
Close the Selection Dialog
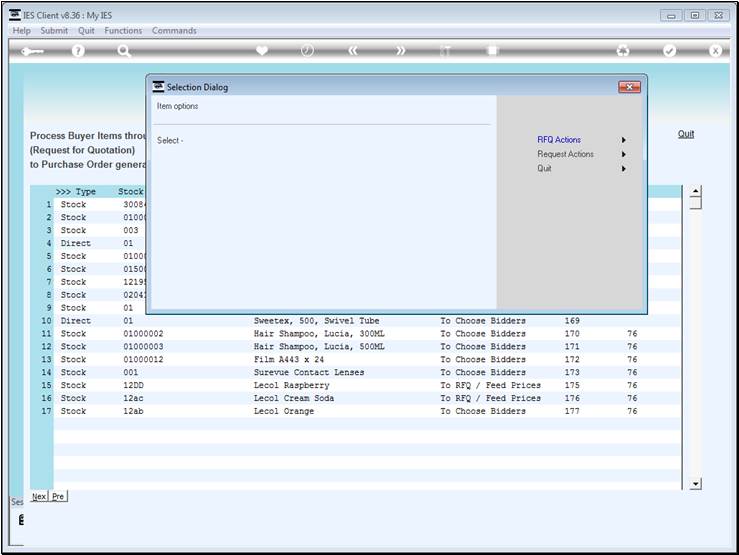(629, 87)
